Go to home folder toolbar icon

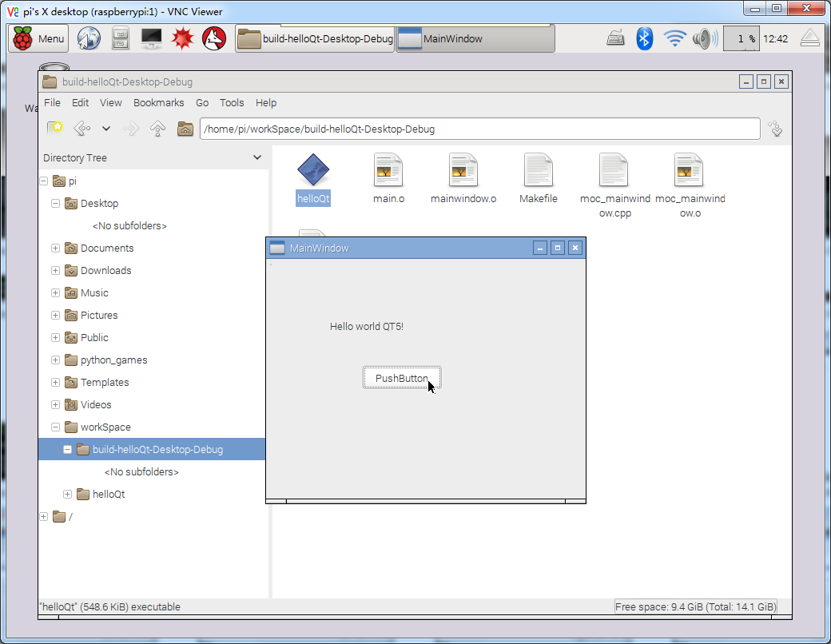coord(185,129)
